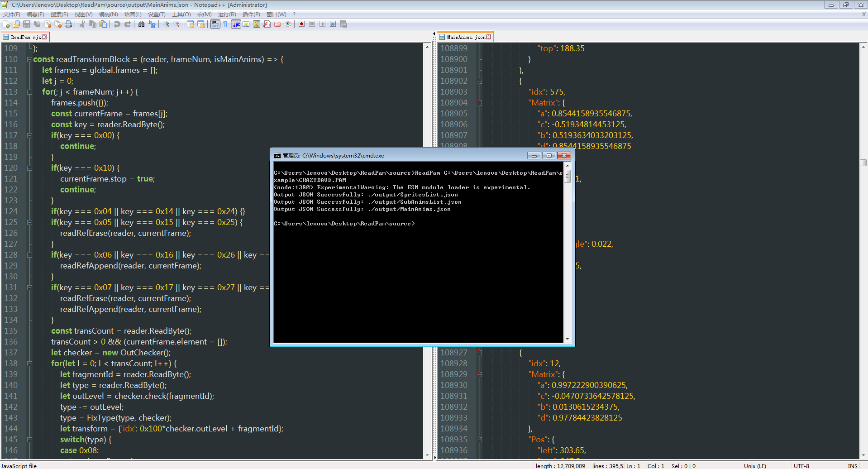Save all open documents
Viewport: 868px width, 469px height.
[38, 24]
